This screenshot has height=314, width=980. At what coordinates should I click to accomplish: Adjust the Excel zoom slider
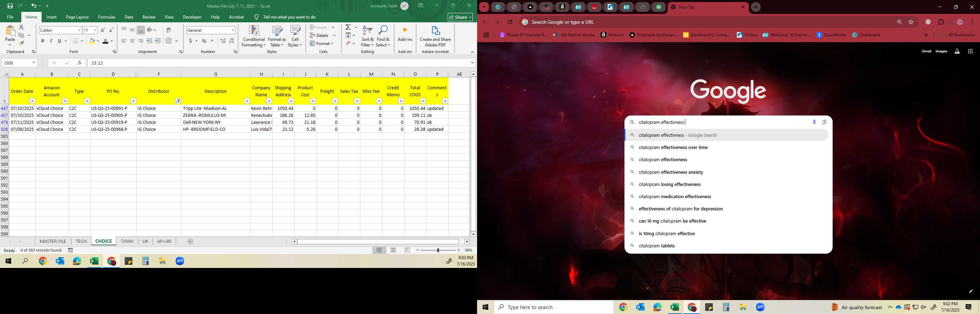(x=438, y=250)
